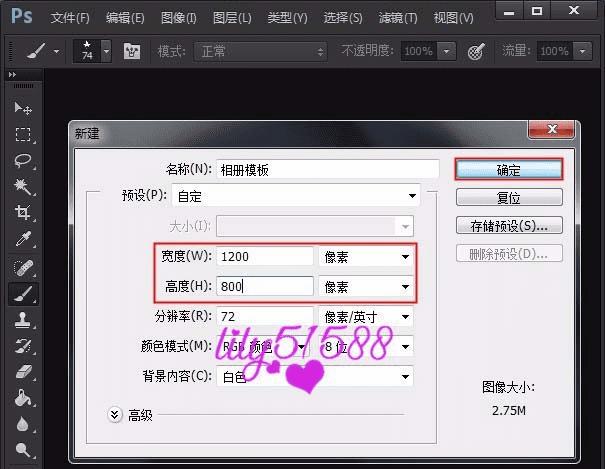Click the 宽度 width field 1200
605x469 pixels.
click(265, 256)
